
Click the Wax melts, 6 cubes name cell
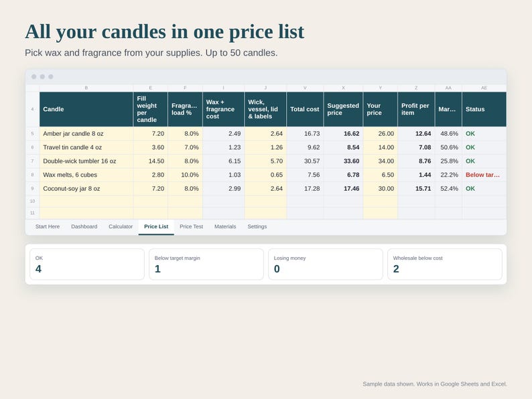(x=86, y=175)
